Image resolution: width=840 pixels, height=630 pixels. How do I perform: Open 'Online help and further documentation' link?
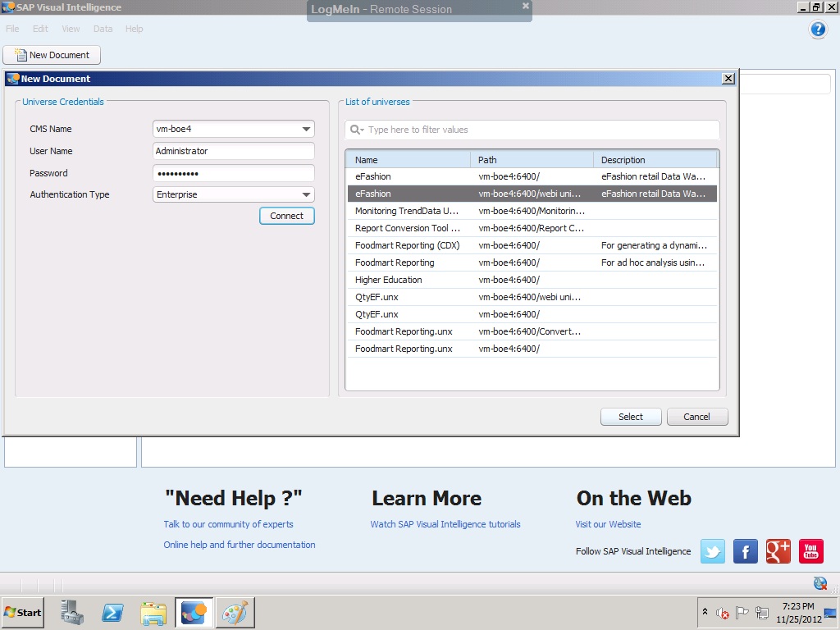pyautogui.click(x=240, y=545)
